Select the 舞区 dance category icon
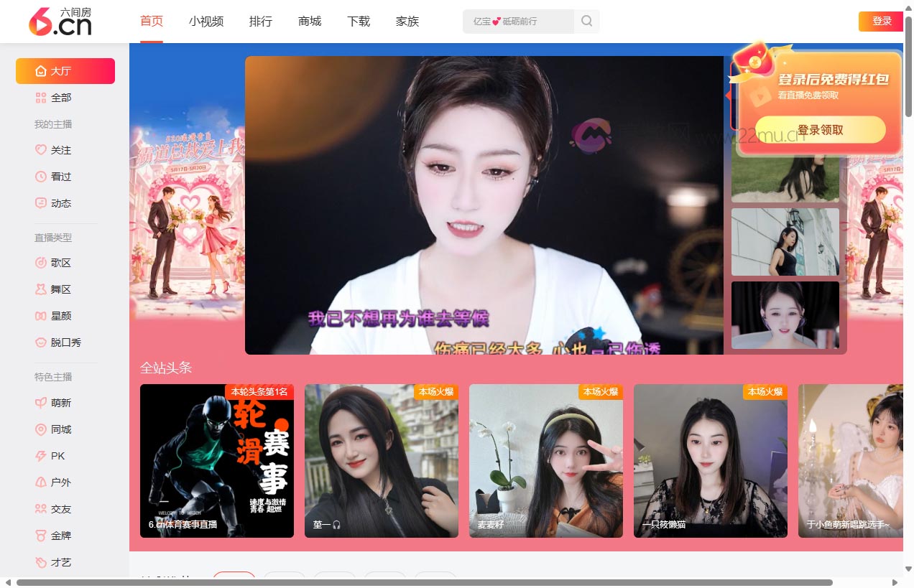Image resolution: width=914 pixels, height=588 pixels. (41, 289)
